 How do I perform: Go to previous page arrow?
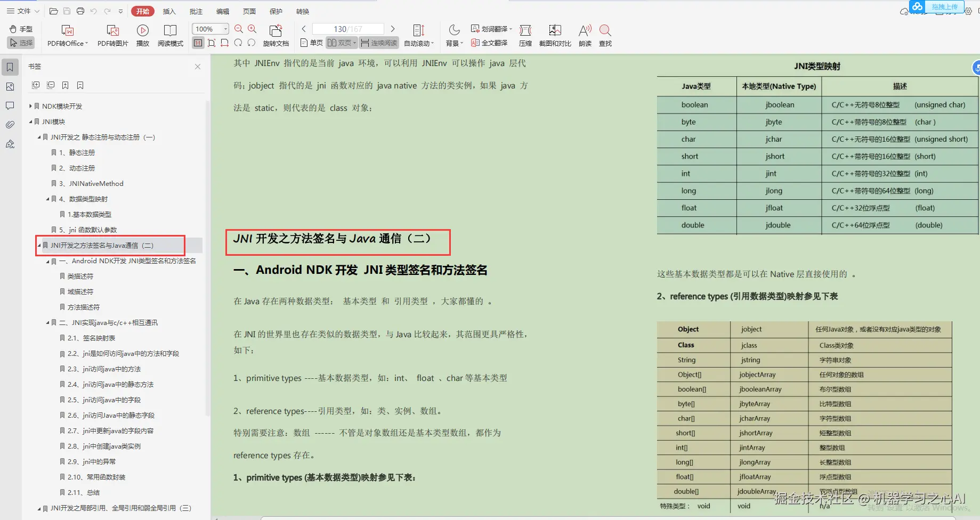coord(304,29)
